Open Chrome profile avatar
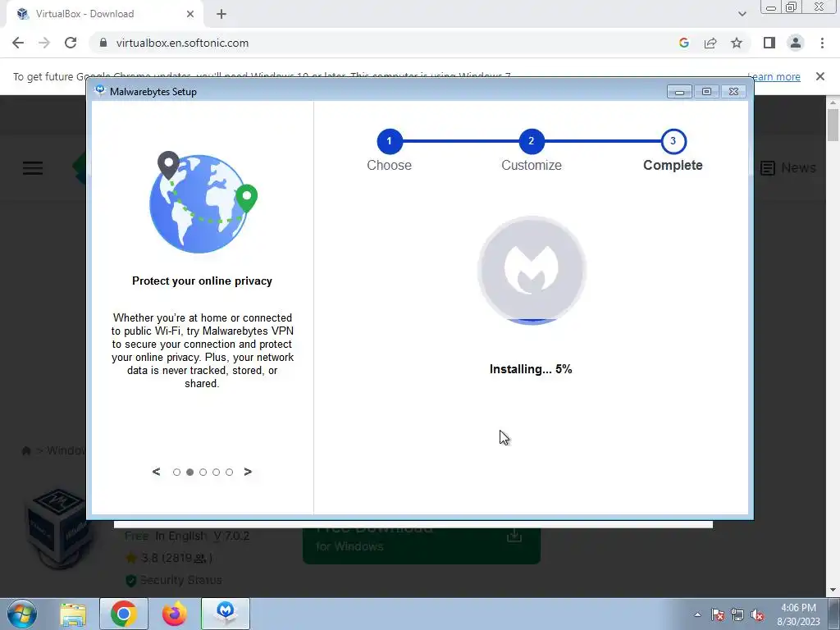The width and height of the screenshot is (840, 630). [x=796, y=43]
